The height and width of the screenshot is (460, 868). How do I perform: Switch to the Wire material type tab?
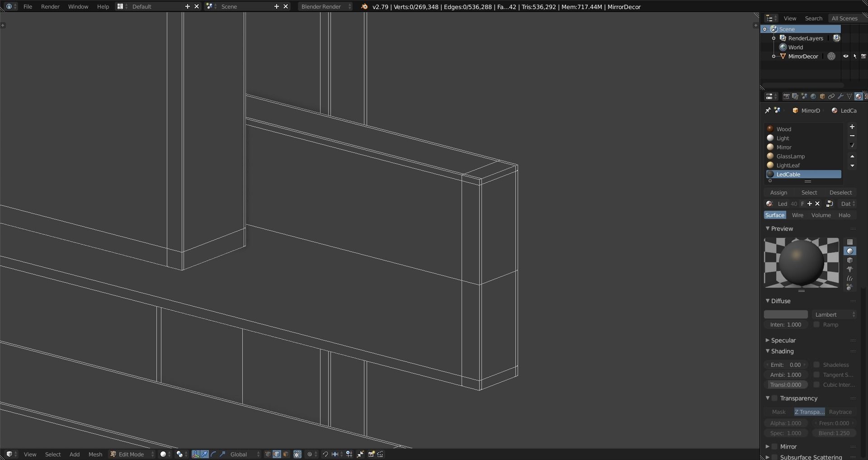coord(797,215)
